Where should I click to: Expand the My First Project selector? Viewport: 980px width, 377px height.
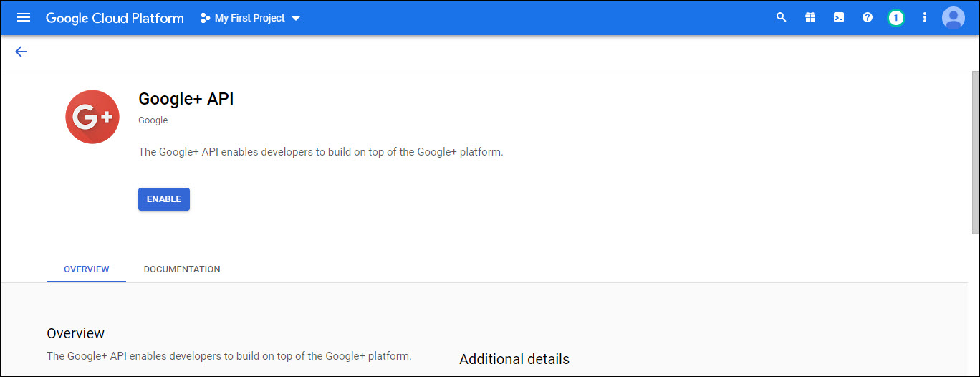pyautogui.click(x=250, y=18)
